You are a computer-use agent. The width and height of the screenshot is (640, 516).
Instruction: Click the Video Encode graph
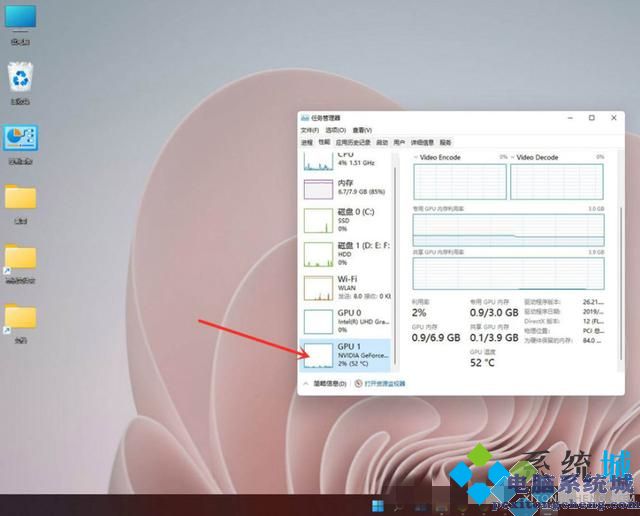(460, 181)
